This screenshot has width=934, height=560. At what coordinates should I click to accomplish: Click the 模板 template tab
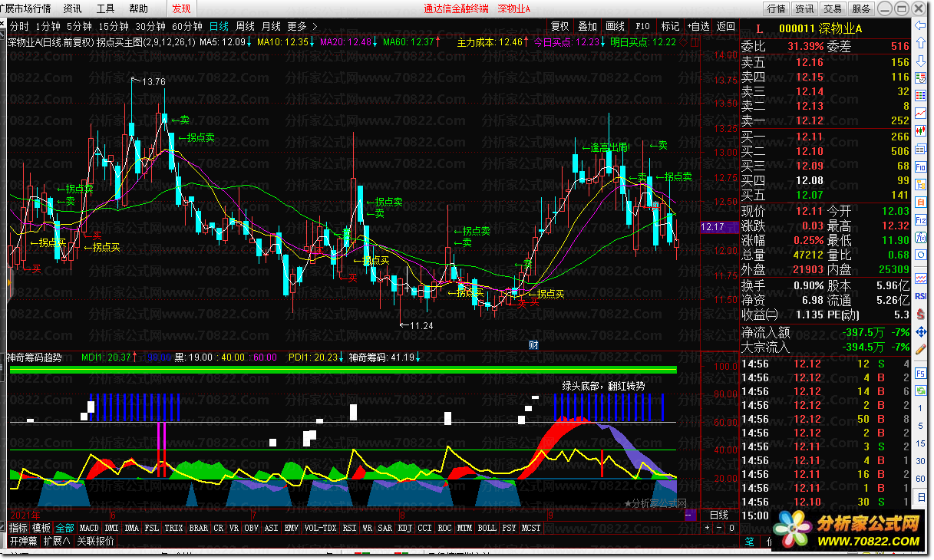pos(41,528)
